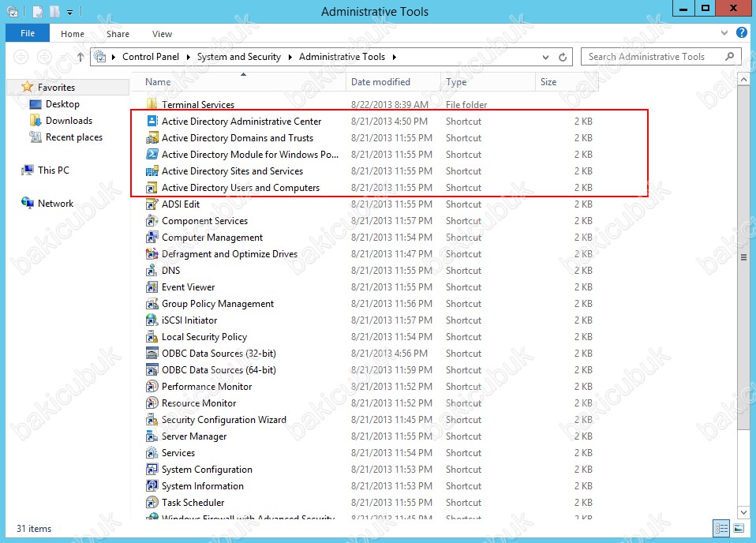Open the Share ribbon tab
Viewport: 756px width, 543px height.
(x=118, y=34)
